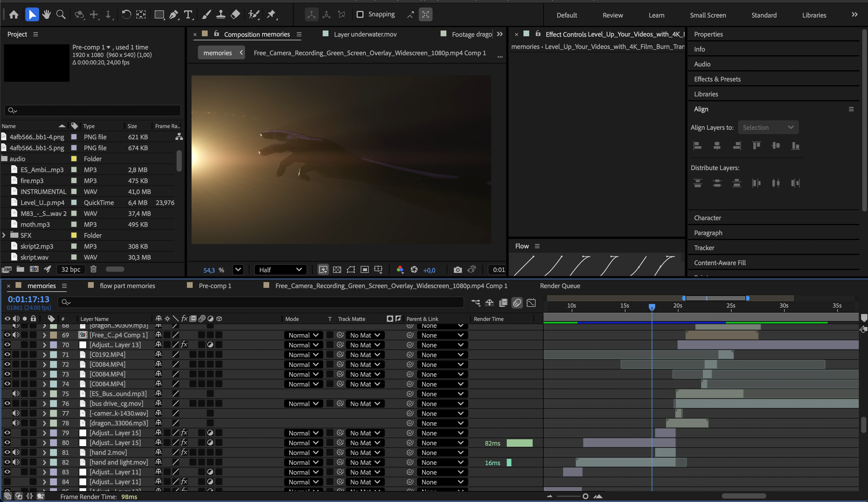Open the Content-Aware Fill panel

[720, 263]
